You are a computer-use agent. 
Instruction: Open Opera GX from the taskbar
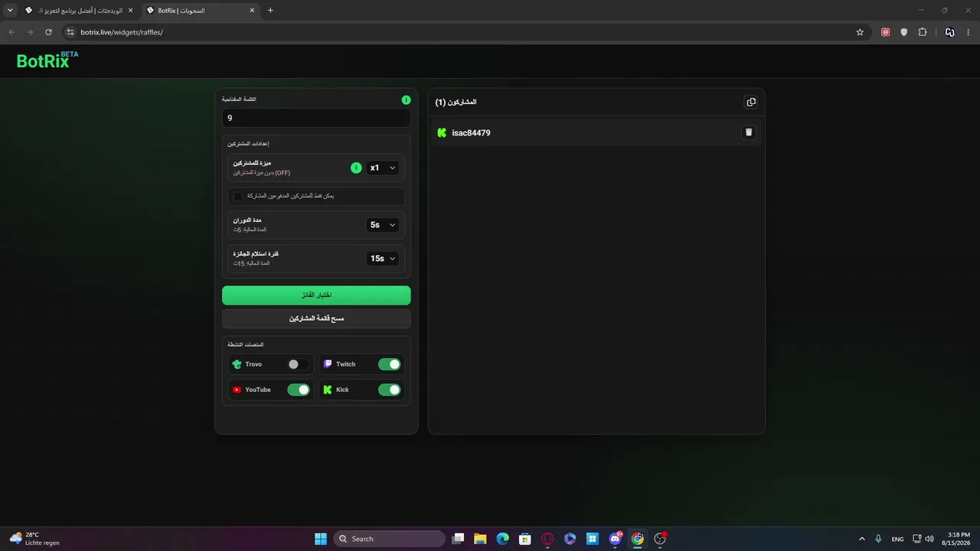(547, 539)
